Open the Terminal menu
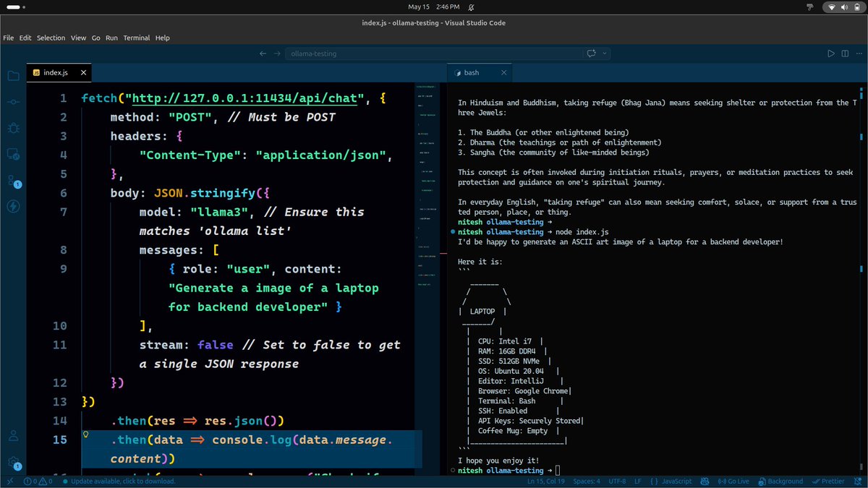Viewport: 868px width, 488px height. tap(137, 38)
